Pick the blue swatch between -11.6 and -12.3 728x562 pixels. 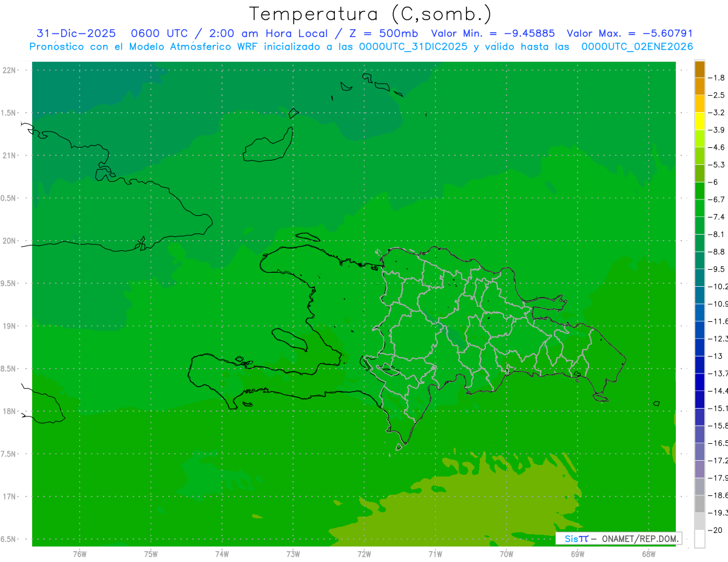tap(699, 330)
